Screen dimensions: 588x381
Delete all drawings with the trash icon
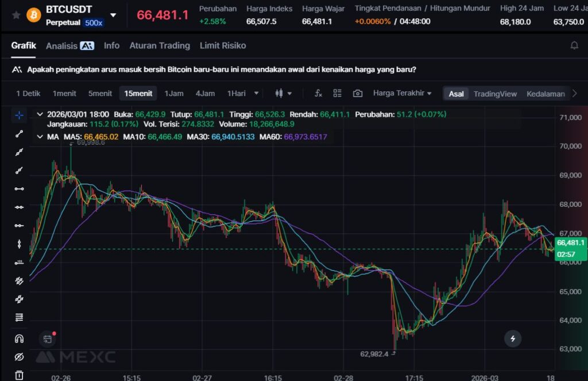pos(19,375)
